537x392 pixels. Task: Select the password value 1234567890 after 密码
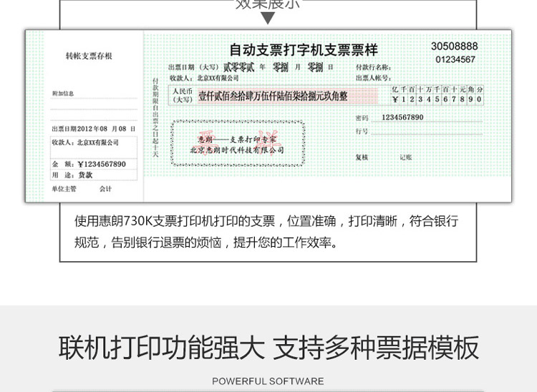pos(402,117)
